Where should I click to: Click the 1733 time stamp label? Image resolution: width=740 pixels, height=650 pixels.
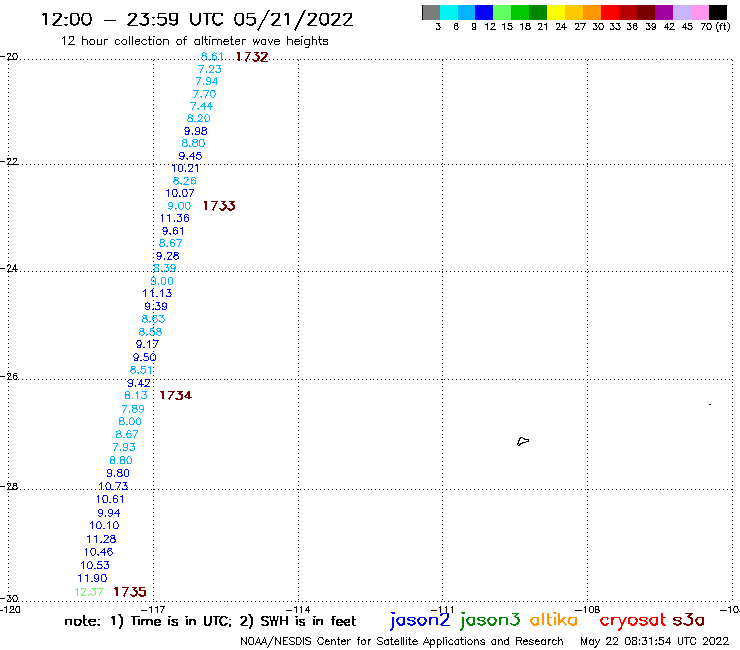point(219,206)
